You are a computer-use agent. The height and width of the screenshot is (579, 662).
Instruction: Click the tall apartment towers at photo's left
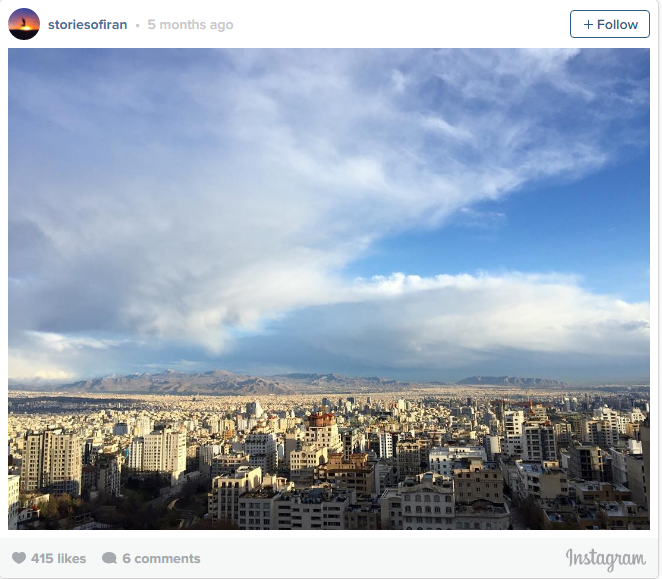click(51, 461)
